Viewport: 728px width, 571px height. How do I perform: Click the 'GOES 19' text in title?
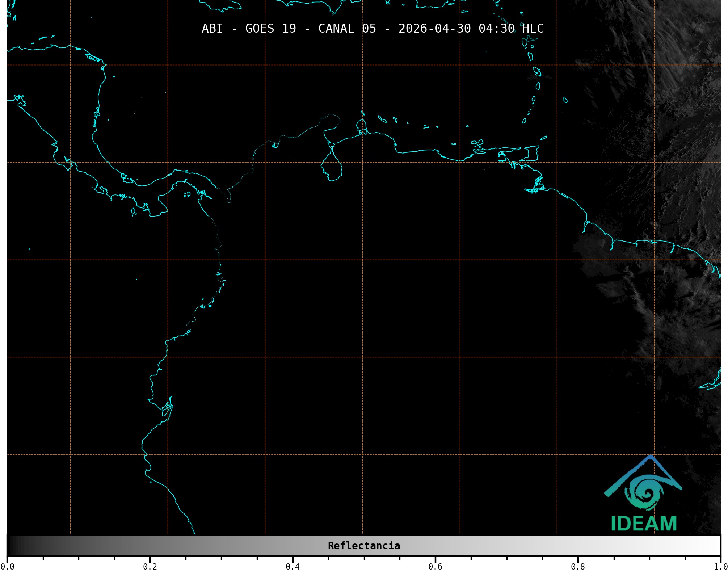point(270,29)
